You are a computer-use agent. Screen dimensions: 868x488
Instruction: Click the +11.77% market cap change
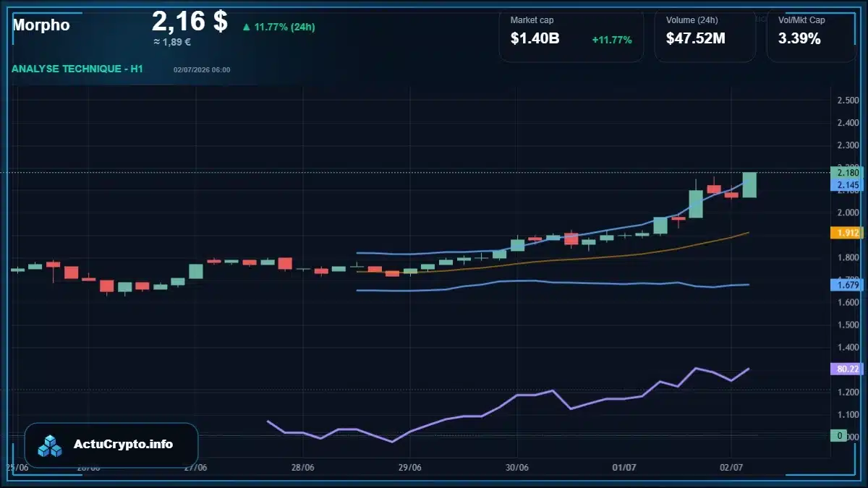click(x=612, y=40)
